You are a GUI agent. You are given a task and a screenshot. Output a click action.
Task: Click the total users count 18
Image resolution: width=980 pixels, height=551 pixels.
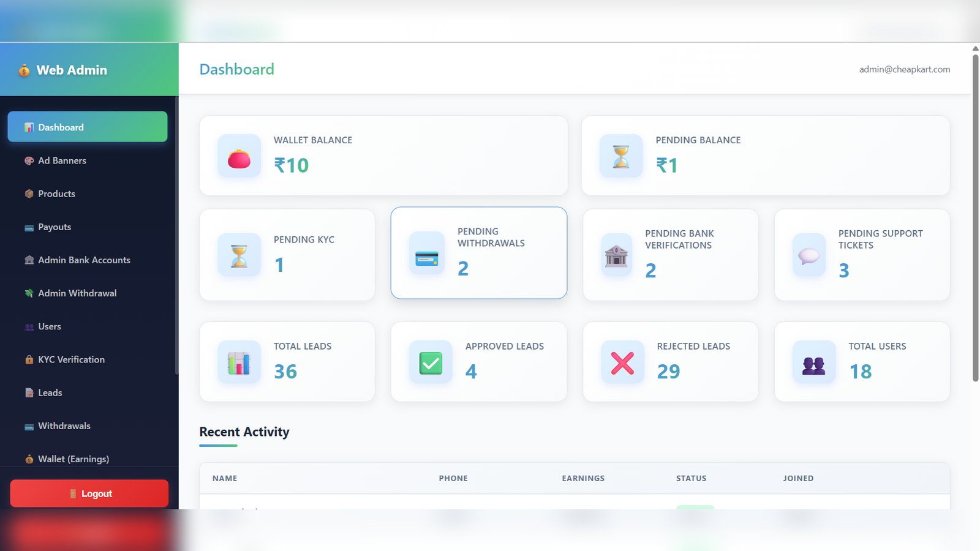[x=860, y=372]
